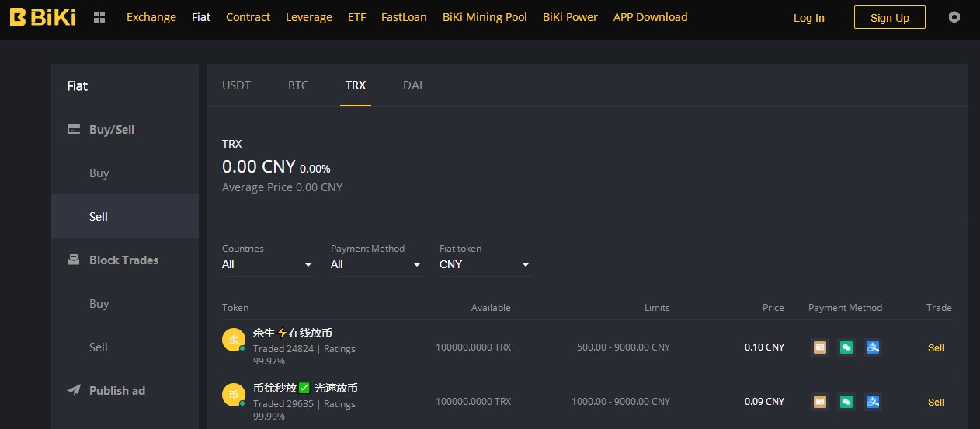Image resolution: width=980 pixels, height=429 pixels.
Task: Open ETF in the top navigation
Action: coord(356,17)
